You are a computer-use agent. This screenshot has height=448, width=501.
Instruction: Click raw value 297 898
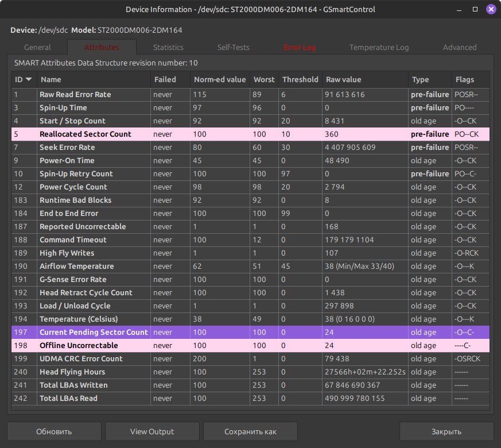coord(339,306)
